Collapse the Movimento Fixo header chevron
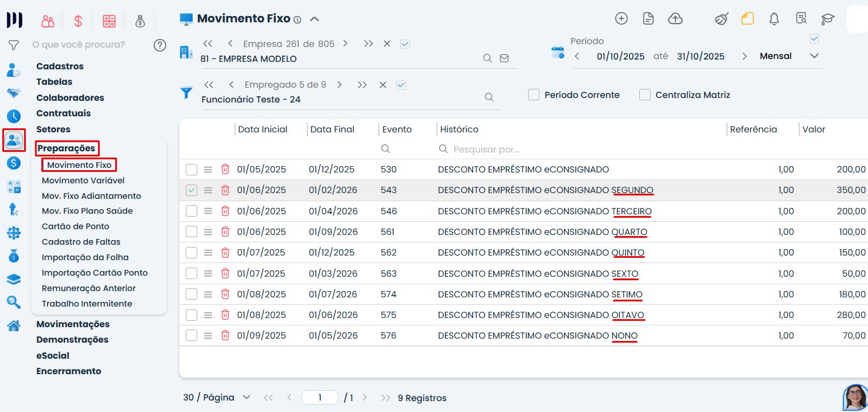 (314, 19)
